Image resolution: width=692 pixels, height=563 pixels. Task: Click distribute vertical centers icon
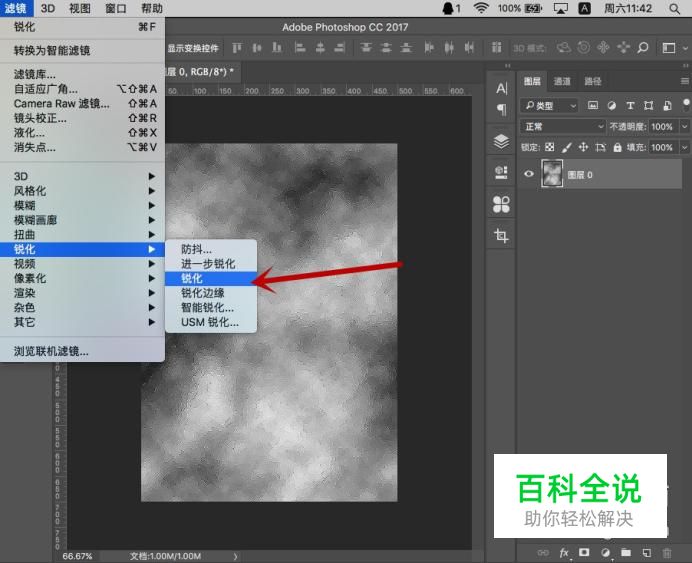386,48
